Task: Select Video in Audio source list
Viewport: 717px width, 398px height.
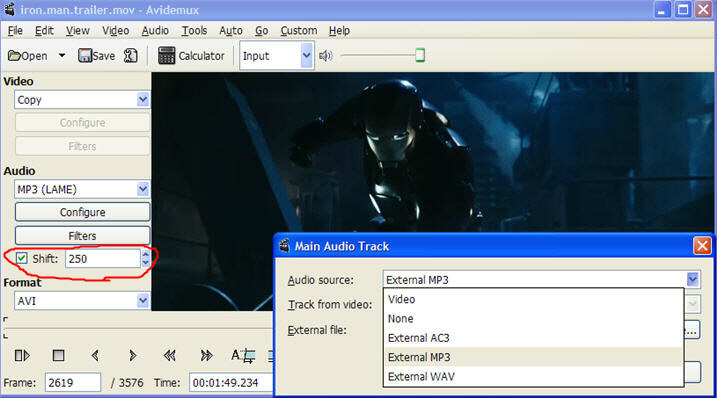Action: (x=533, y=299)
